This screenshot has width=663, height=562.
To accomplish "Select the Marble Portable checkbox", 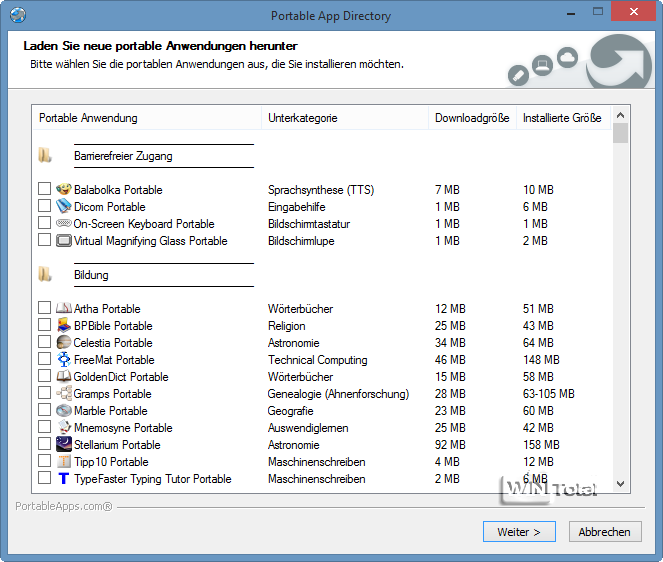I will click(44, 409).
